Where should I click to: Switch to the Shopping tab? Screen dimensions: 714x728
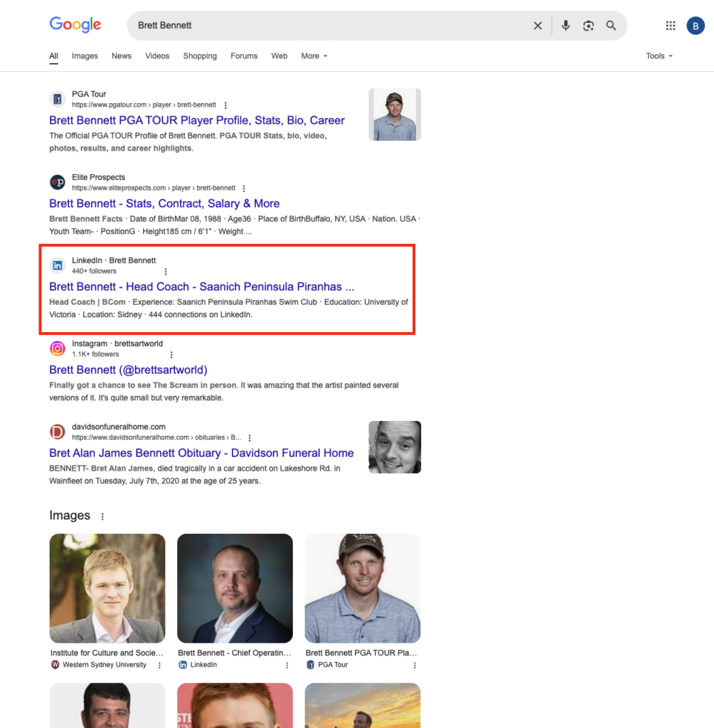click(200, 56)
